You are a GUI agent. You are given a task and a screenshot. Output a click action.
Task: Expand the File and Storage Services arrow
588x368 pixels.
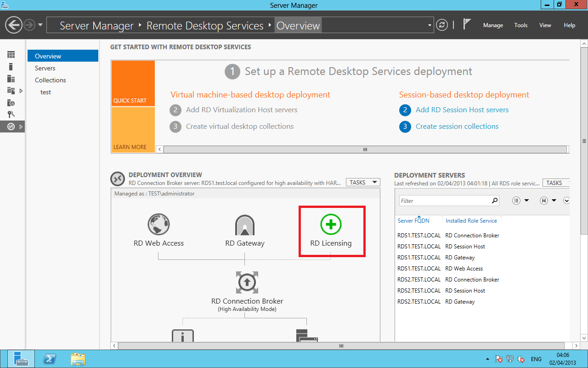point(21,91)
